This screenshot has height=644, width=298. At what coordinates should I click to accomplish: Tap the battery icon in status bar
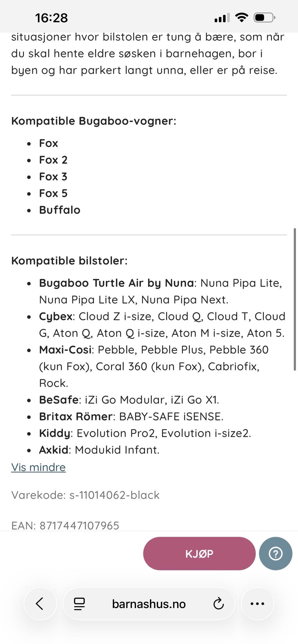tap(264, 18)
